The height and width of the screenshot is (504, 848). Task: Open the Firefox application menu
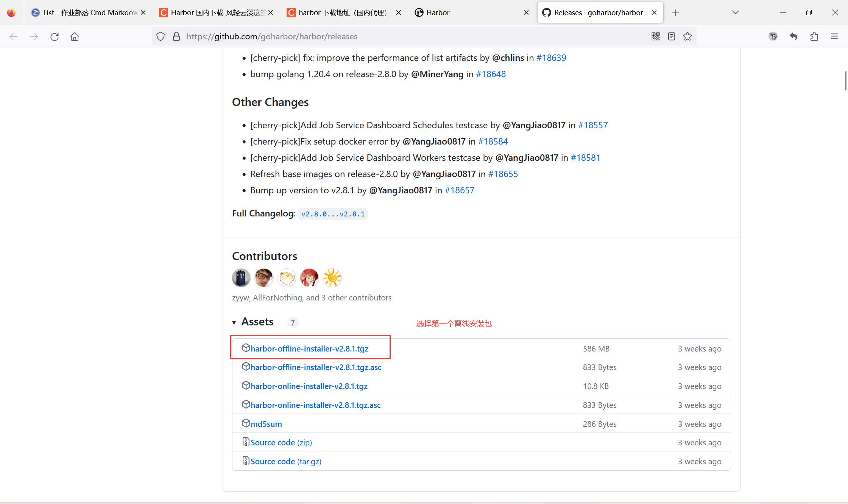(x=834, y=36)
